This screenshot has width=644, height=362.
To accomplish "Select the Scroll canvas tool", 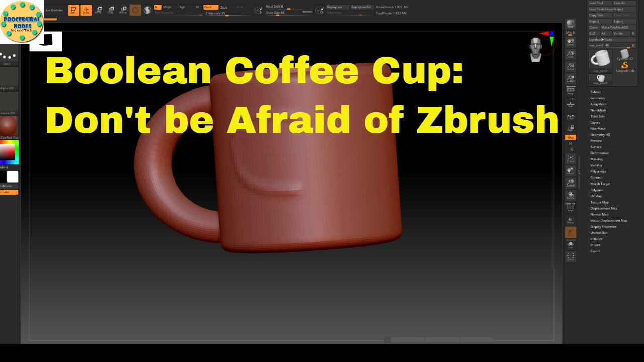I will click(570, 42).
